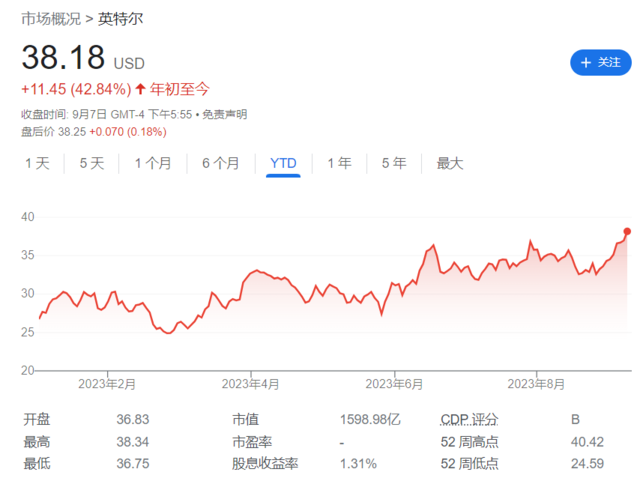Click the 2023年8月 axis label

pyautogui.click(x=536, y=384)
